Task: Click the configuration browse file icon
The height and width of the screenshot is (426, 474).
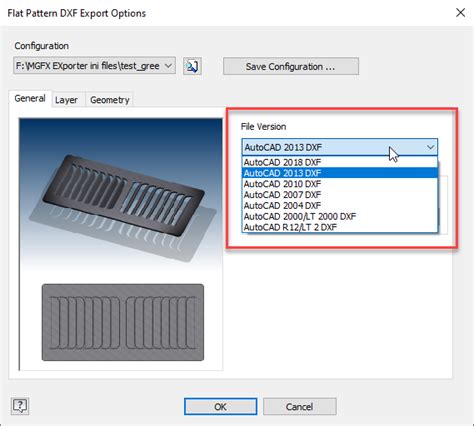Action: (x=192, y=66)
